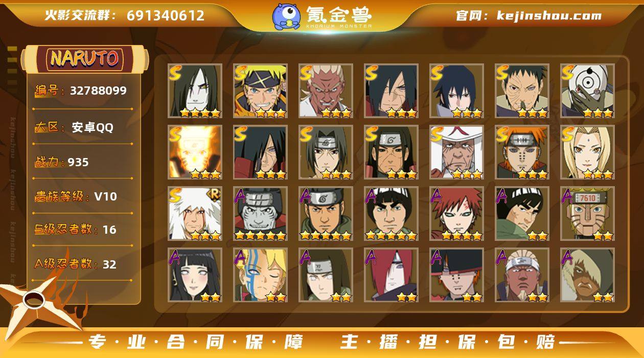This screenshot has width=644, height=358.
Task: Click the Jiraiya white-haired portrait
Action: (195, 213)
